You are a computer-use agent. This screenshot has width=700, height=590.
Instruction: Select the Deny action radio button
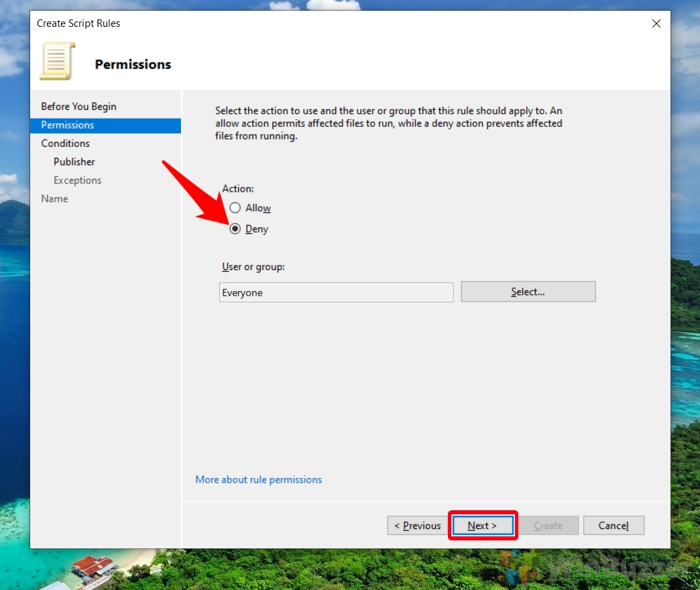(235, 229)
